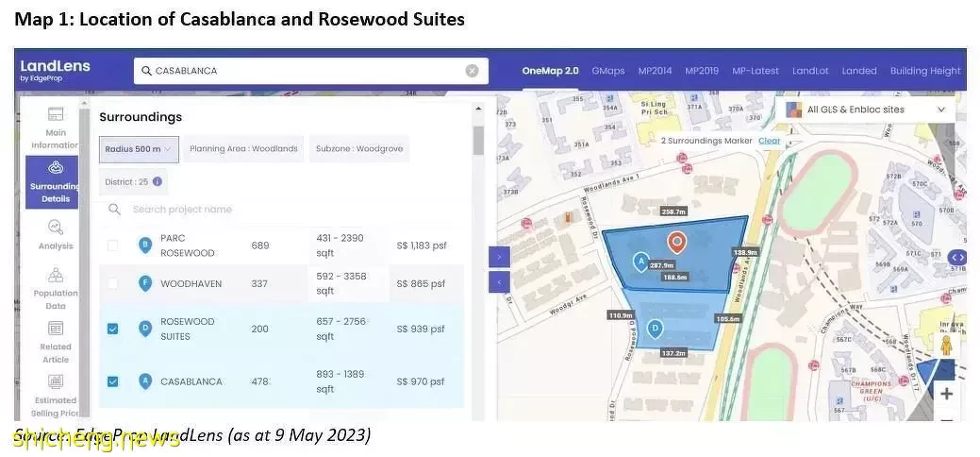This screenshot has width=980, height=457.
Task: Click the 258.7m measurement label on map
Action: (x=673, y=212)
